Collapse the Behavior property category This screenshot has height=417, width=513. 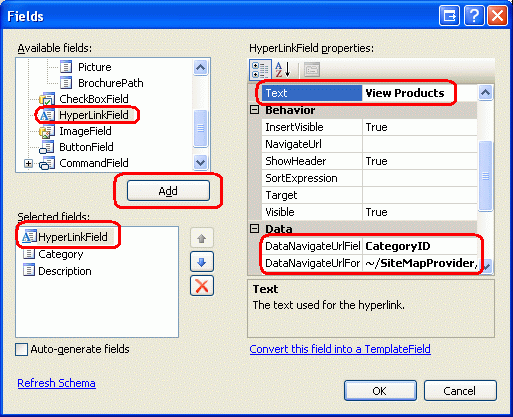coord(255,110)
